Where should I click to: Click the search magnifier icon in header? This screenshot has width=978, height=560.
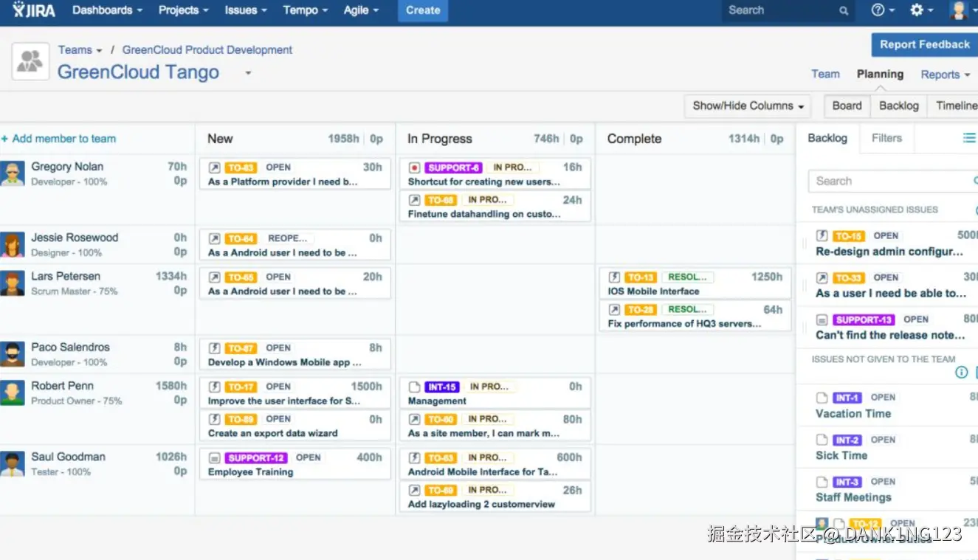pos(844,11)
